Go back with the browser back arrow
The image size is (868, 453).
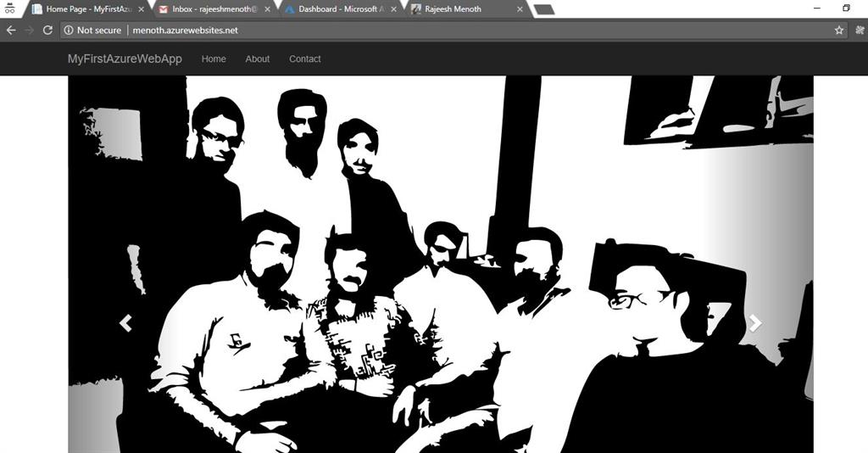pyautogui.click(x=10, y=31)
